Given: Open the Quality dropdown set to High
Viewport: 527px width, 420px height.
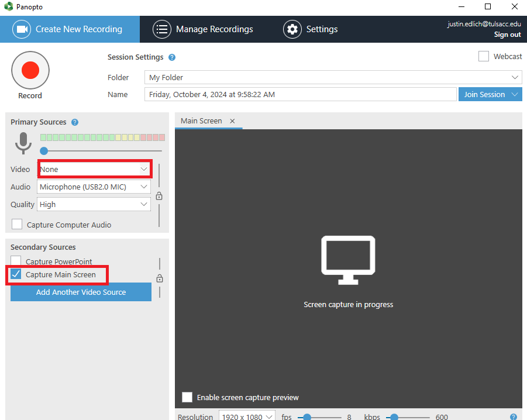Looking at the screenshot, I should (x=94, y=204).
